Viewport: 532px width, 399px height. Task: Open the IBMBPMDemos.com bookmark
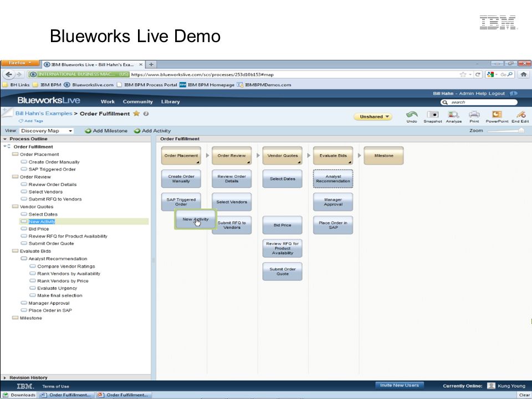[x=264, y=85]
